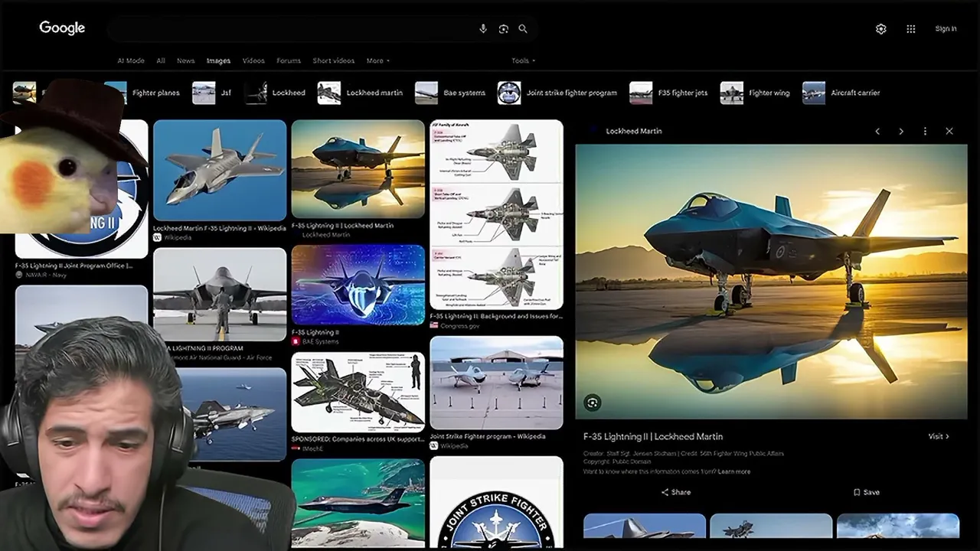Select the Jsf suggestion chip
This screenshot has width=980, height=551.
coord(212,93)
